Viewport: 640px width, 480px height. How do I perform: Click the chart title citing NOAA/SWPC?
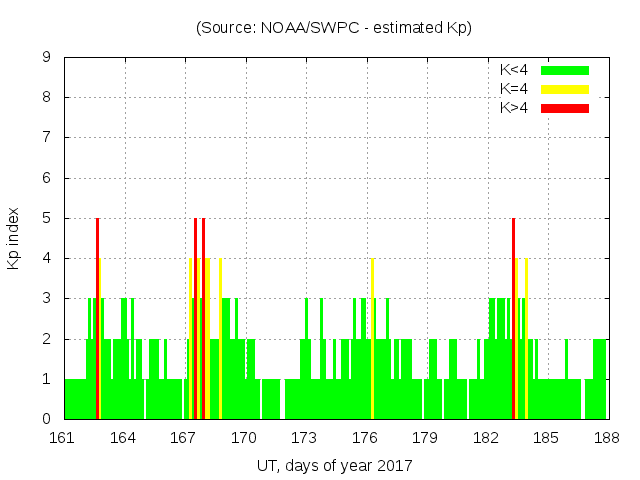pos(334,28)
